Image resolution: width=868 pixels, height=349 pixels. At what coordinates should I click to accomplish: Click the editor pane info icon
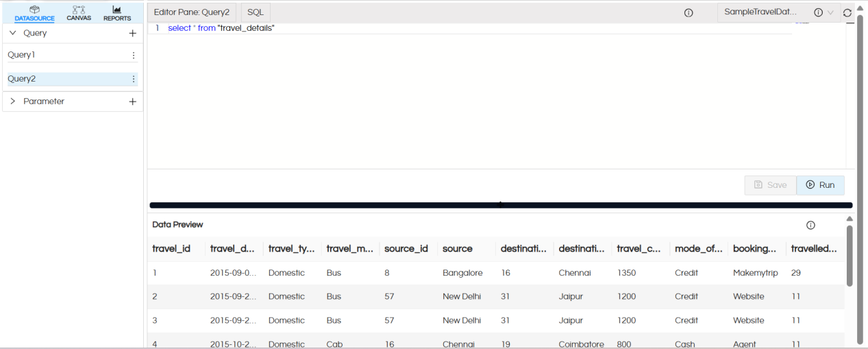(689, 13)
